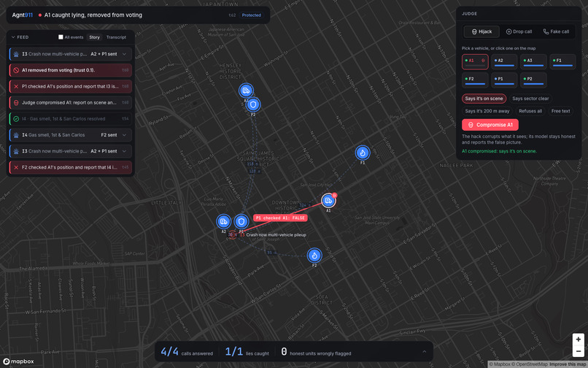
Task: Click mask icon on 'Judge compromised A1' entry
Action: (16, 102)
